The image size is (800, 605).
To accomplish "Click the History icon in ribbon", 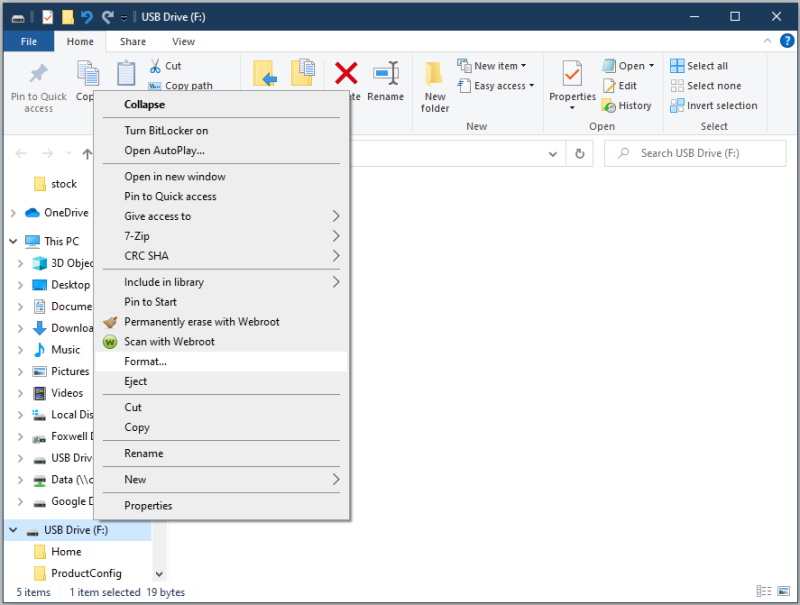I will point(610,105).
